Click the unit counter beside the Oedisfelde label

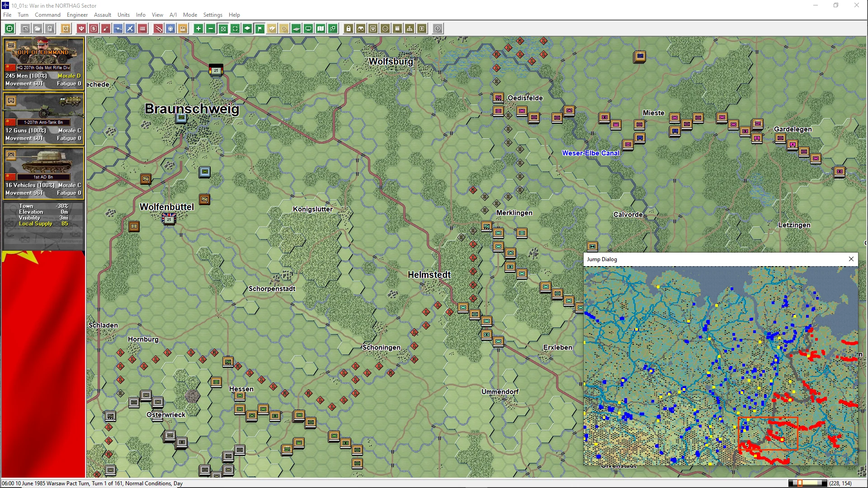pos(498,98)
